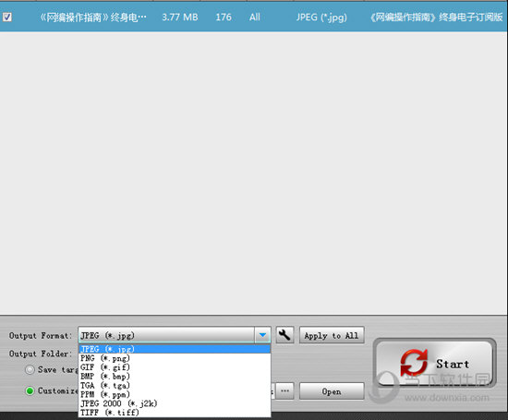
Task: Select the 176 pages cell
Action: pyautogui.click(x=224, y=17)
